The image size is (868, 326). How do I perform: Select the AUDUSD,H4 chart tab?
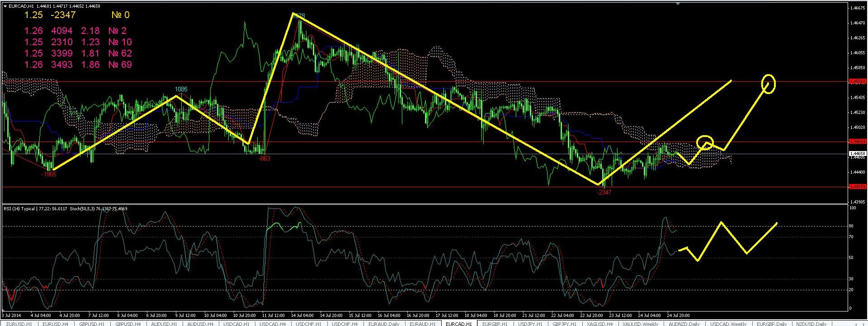[x=200, y=323]
